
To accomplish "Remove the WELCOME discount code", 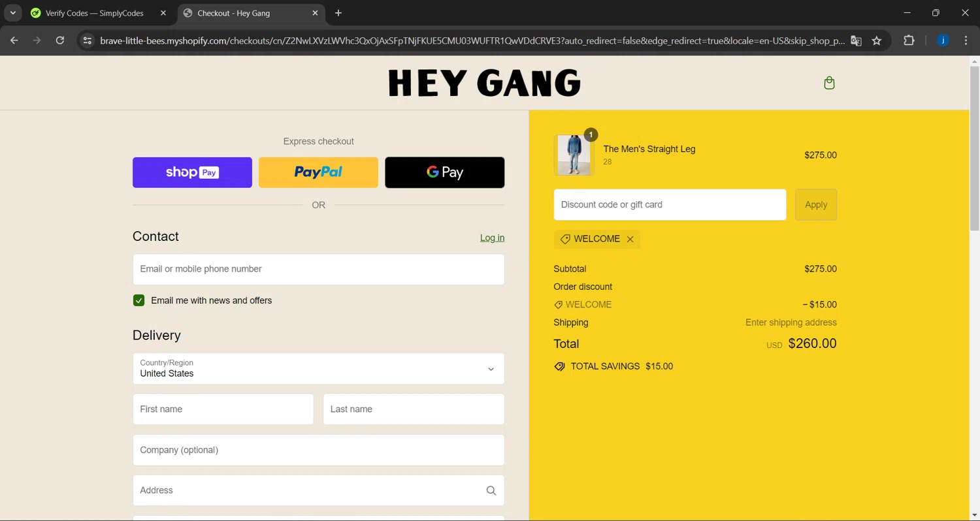I will (630, 239).
